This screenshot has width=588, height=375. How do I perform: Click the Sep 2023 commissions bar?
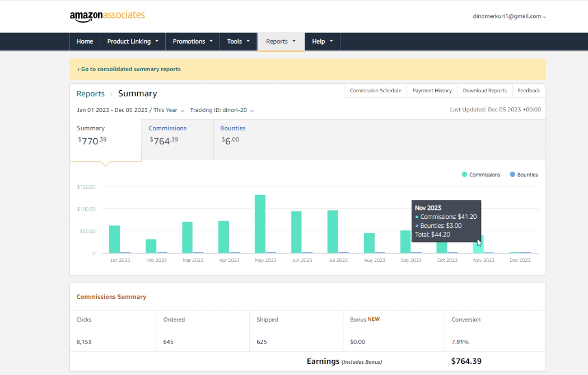(x=405, y=242)
